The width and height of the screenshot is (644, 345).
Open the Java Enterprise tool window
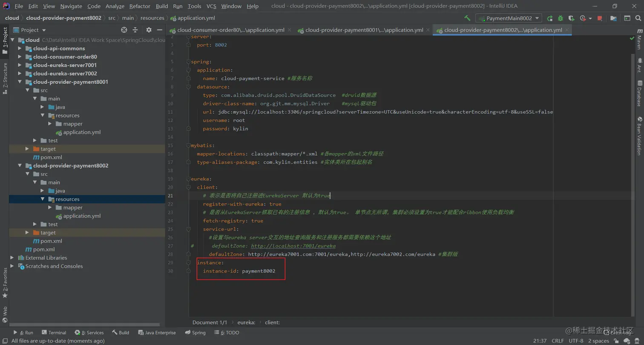(157, 333)
